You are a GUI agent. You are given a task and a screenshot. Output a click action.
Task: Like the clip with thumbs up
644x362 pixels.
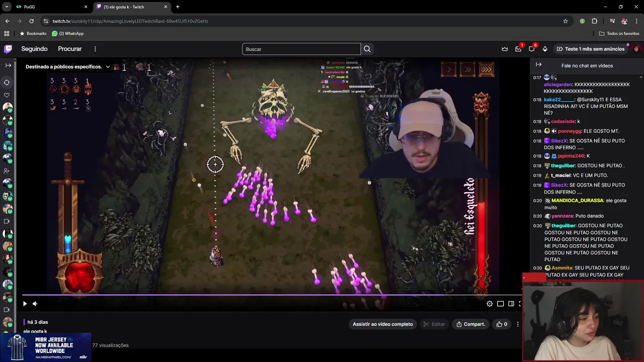[502, 324]
